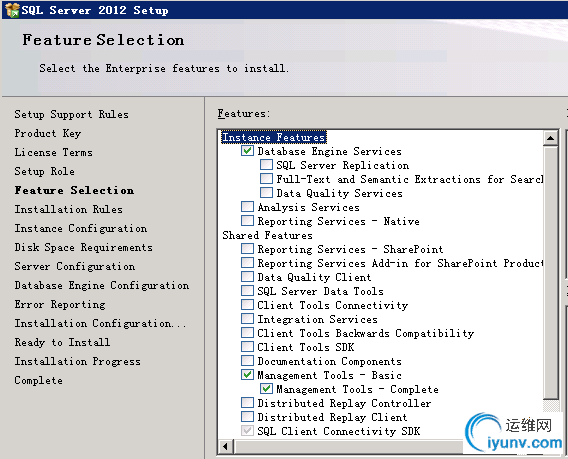
Task: Click Server Configuration step in sidebar
Action: pos(75,266)
